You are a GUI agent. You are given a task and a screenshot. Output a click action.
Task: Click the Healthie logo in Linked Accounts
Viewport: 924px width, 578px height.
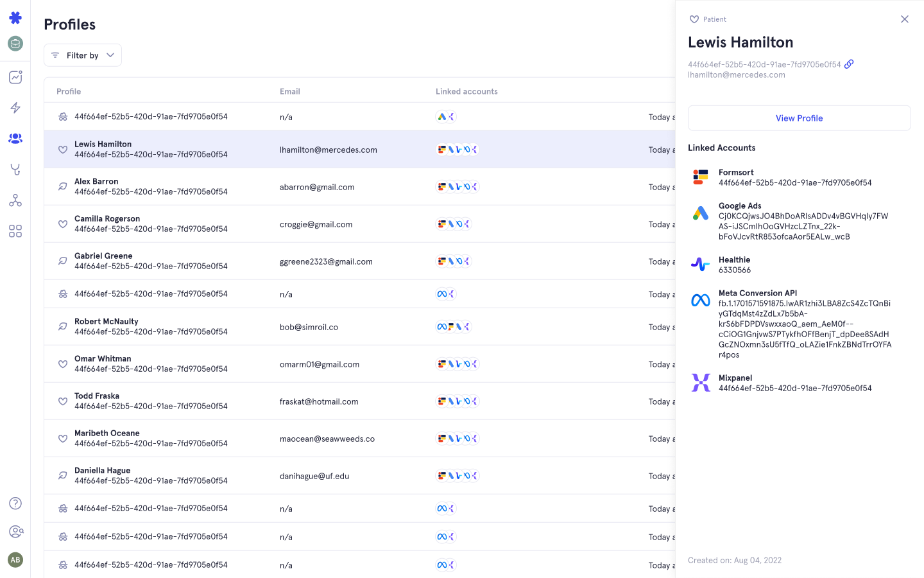pos(701,264)
